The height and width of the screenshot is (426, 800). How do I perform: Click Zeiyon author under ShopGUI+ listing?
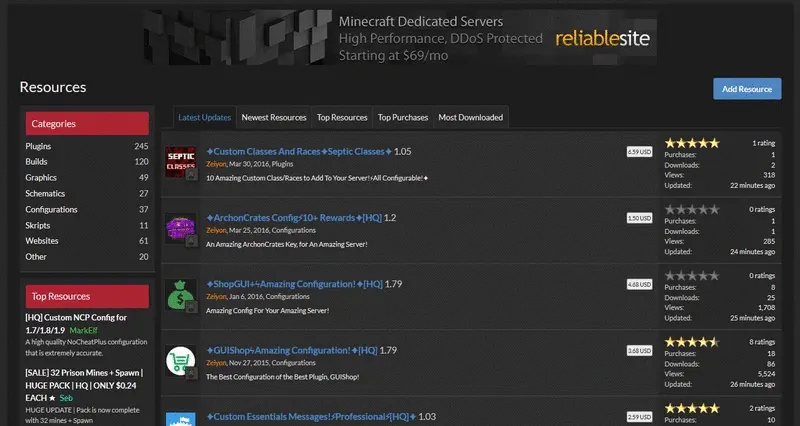216,296
